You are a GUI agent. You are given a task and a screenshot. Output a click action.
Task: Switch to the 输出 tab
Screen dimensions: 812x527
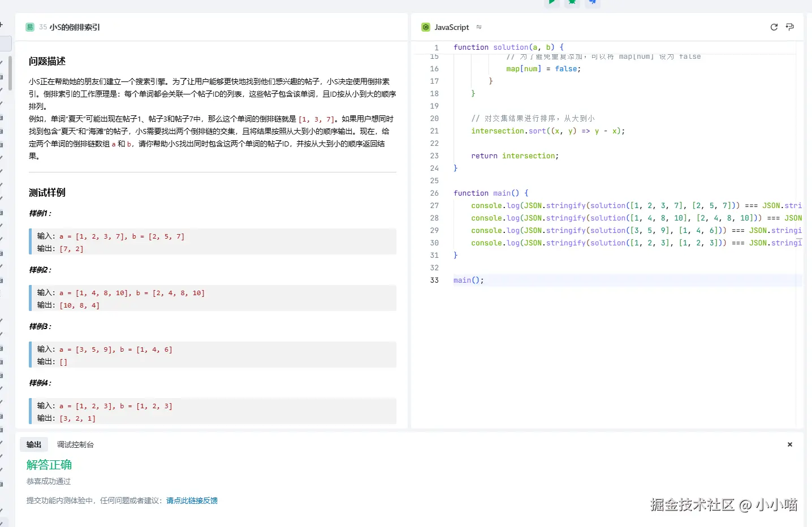(x=34, y=444)
